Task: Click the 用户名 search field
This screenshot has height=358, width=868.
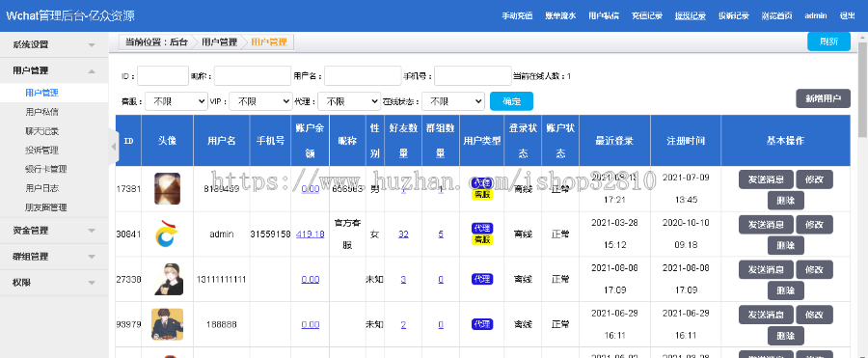Action: point(363,76)
